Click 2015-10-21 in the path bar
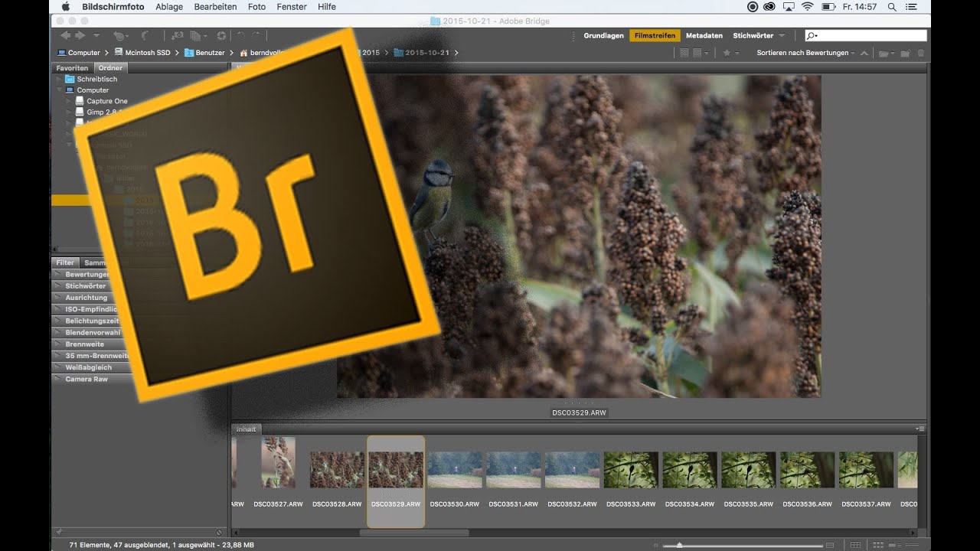This screenshot has width=980, height=551. 422,53
